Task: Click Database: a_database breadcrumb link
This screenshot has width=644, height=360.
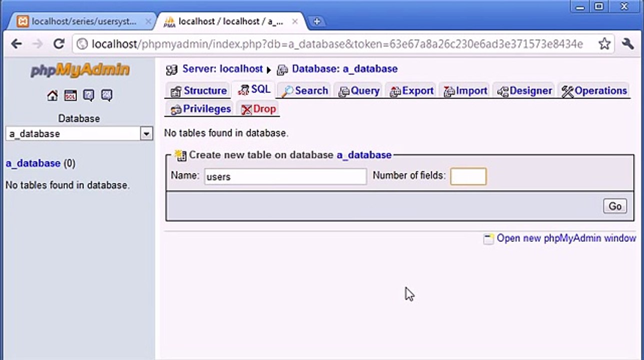Action: 345,69
